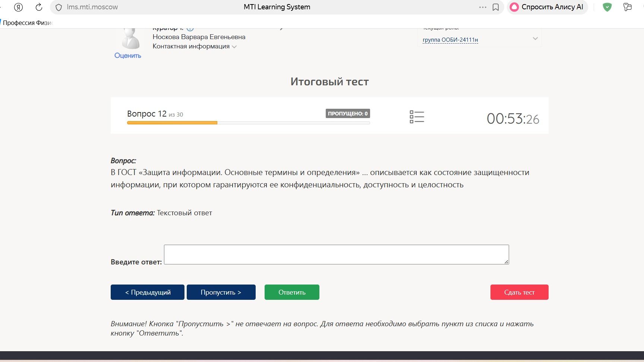Screen dimensions: 644x362
Task: Submit the answer with Ответить
Action: point(292,292)
